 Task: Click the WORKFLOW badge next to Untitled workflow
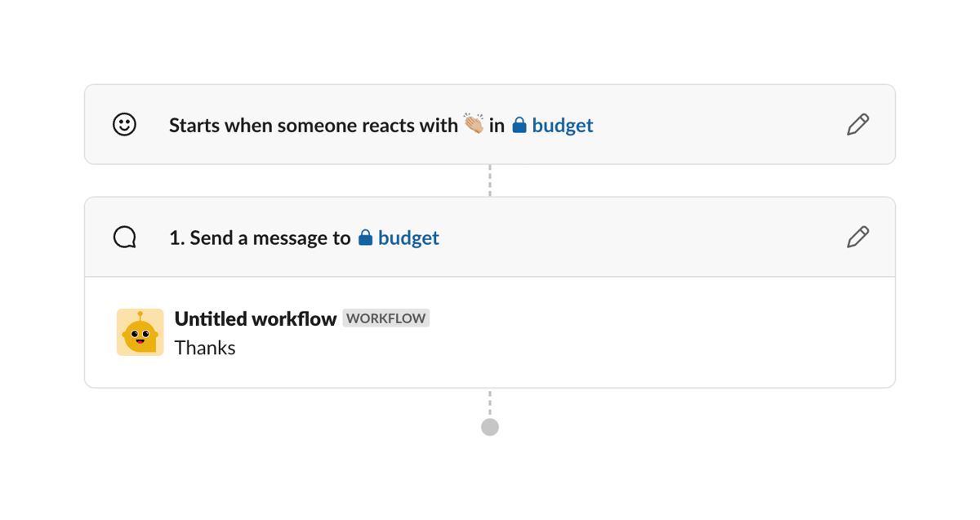[x=385, y=318]
